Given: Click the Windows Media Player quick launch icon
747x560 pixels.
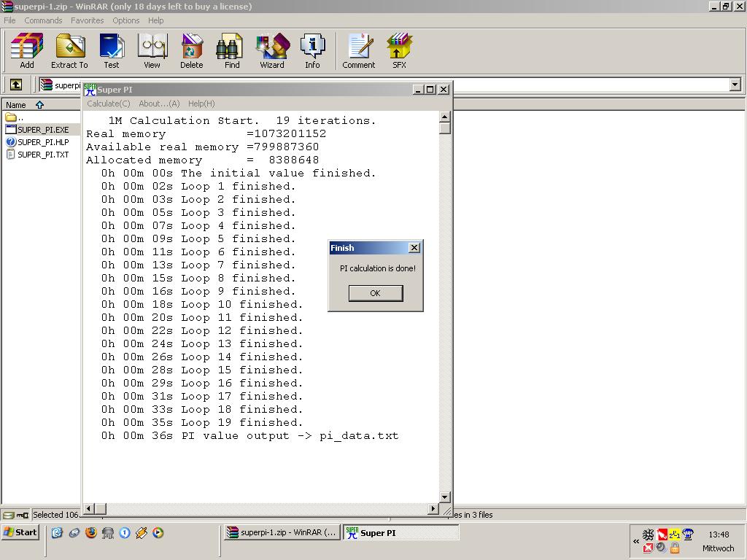Looking at the screenshot, I should pyautogui.click(x=158, y=532).
